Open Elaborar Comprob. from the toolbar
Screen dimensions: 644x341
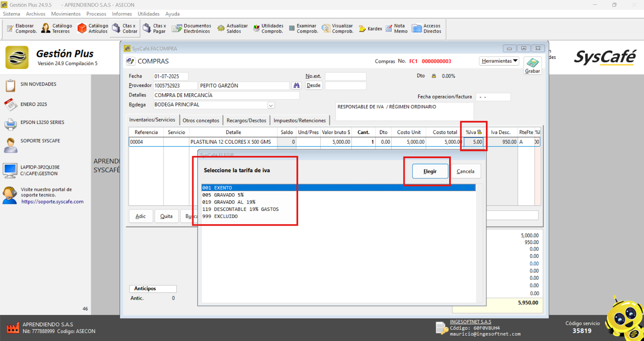22,29
